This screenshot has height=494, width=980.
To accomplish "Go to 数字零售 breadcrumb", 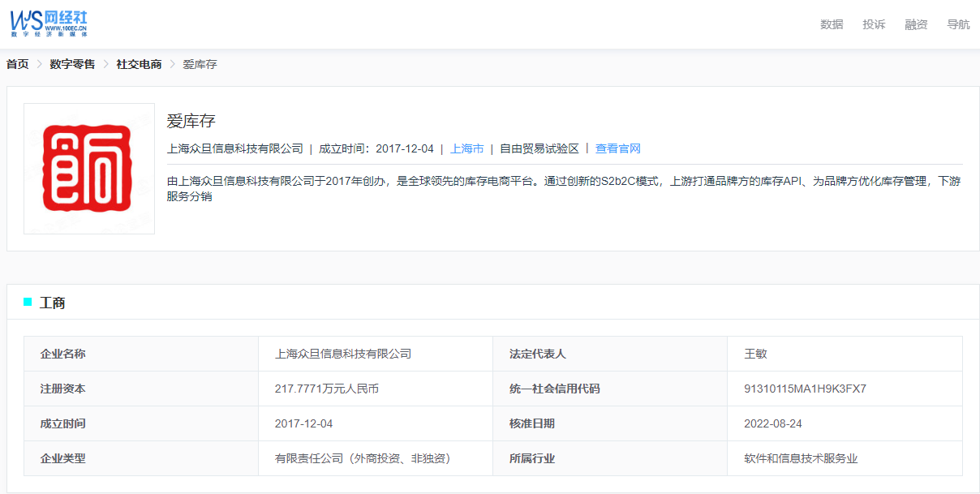I will pyautogui.click(x=72, y=64).
